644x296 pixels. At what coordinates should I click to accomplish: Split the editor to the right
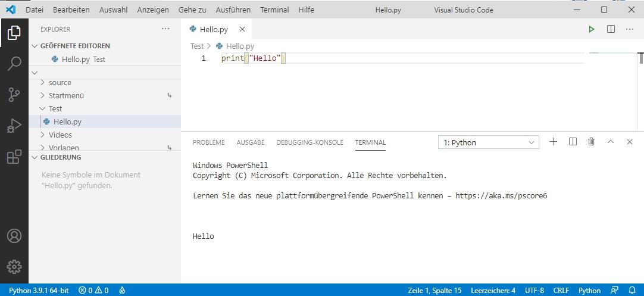point(611,29)
